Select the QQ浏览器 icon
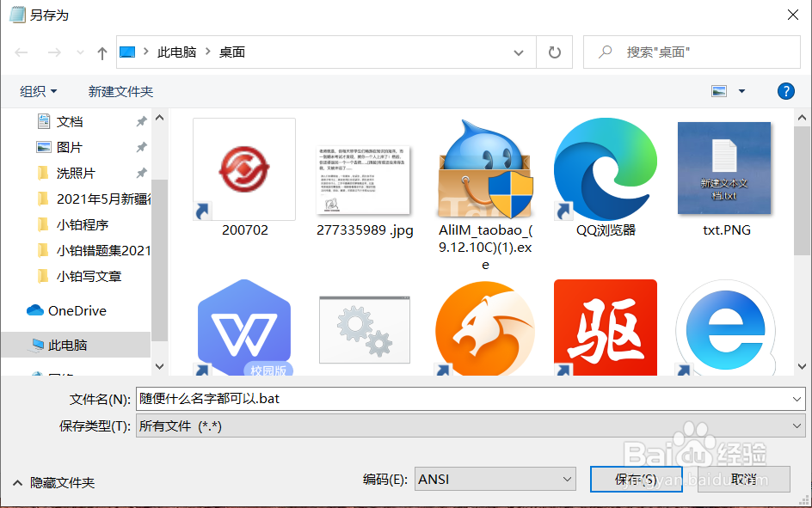 point(605,168)
